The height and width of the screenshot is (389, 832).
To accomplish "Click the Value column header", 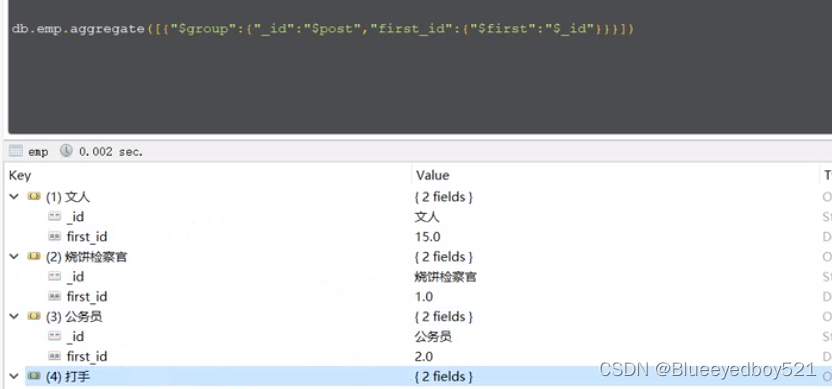I will pos(432,176).
